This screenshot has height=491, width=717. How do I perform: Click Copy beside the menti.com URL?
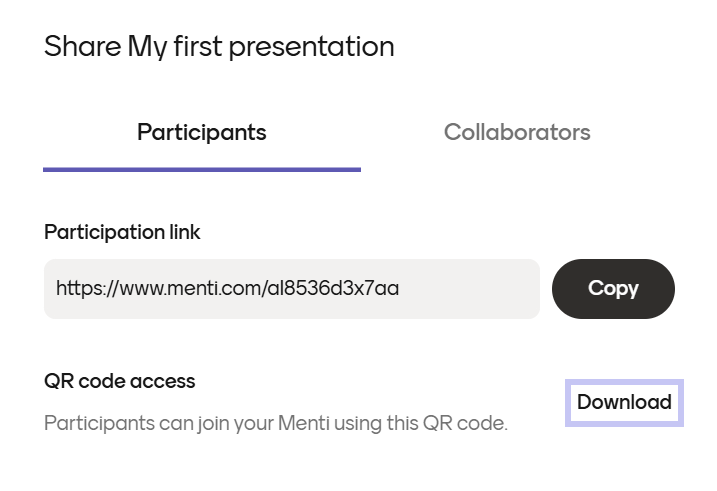613,289
